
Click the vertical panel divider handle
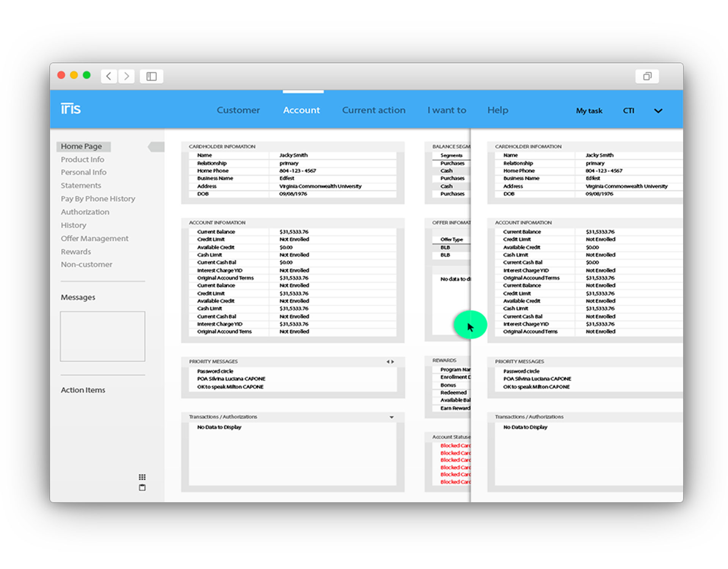[470, 325]
